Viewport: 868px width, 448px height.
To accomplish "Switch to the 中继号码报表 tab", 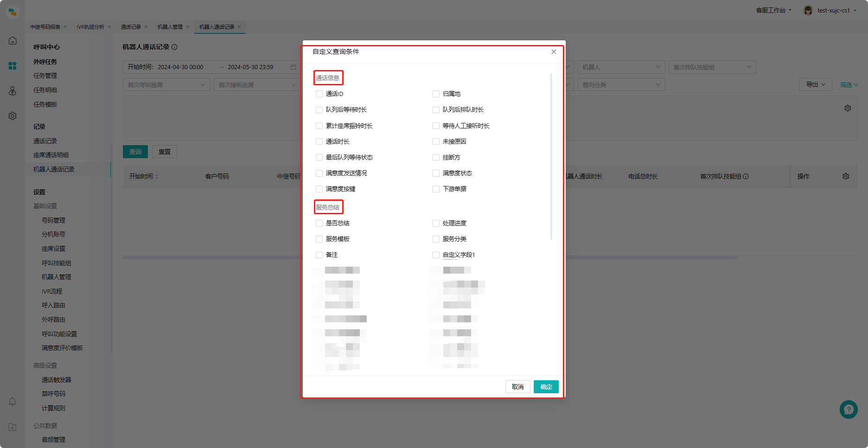I will [45, 27].
